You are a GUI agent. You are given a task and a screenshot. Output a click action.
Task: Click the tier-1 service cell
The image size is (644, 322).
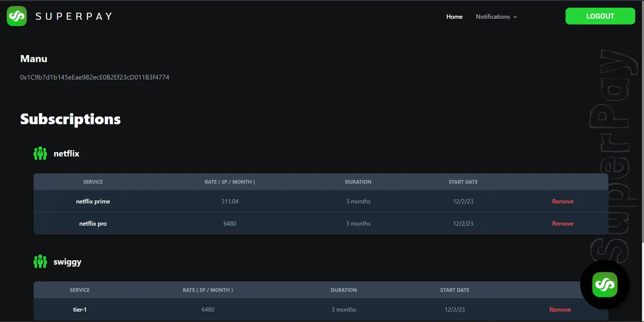tap(80, 309)
